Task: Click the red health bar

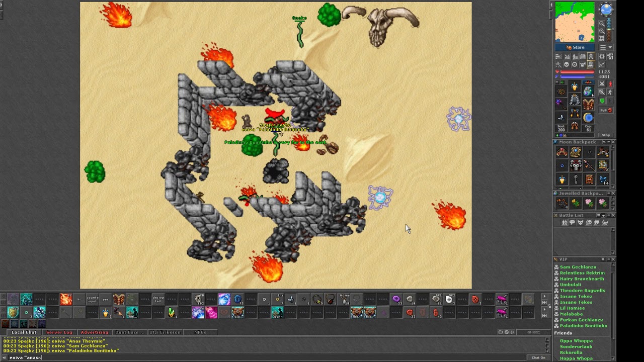Action: pyautogui.click(x=578, y=71)
